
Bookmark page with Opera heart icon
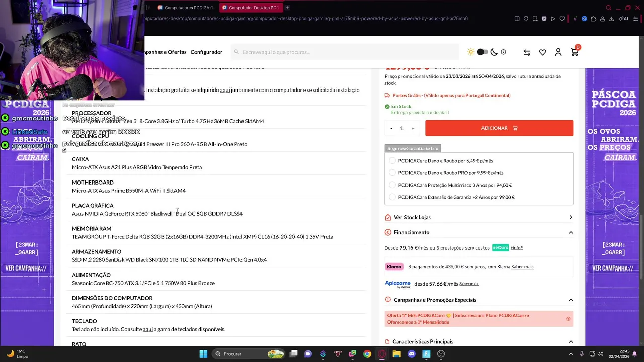coord(562,19)
